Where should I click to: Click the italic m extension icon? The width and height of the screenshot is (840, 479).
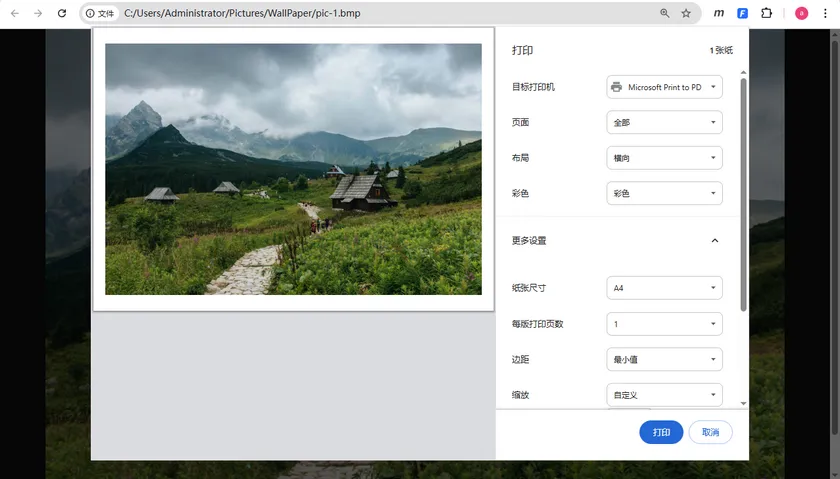point(719,13)
